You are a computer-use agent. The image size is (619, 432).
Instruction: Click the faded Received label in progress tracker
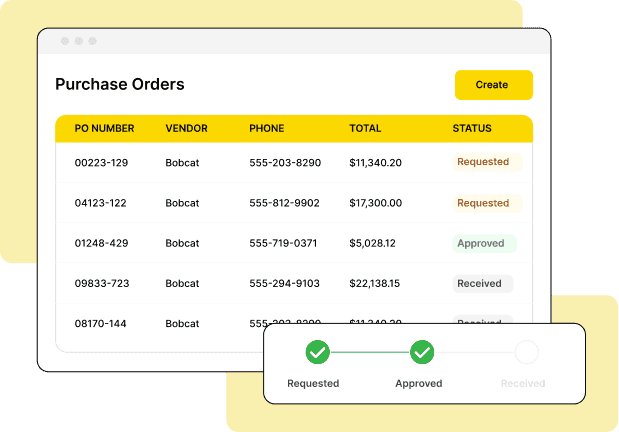pyautogui.click(x=523, y=383)
